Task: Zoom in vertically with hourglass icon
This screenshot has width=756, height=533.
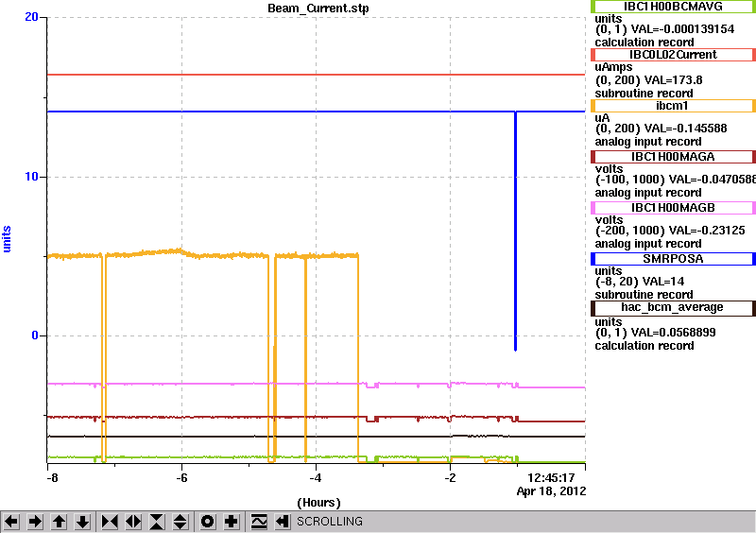Action: pyautogui.click(x=157, y=522)
